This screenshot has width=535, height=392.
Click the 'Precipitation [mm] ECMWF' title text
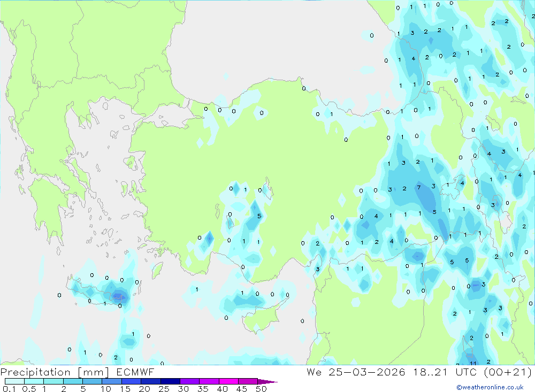[x=77, y=372]
